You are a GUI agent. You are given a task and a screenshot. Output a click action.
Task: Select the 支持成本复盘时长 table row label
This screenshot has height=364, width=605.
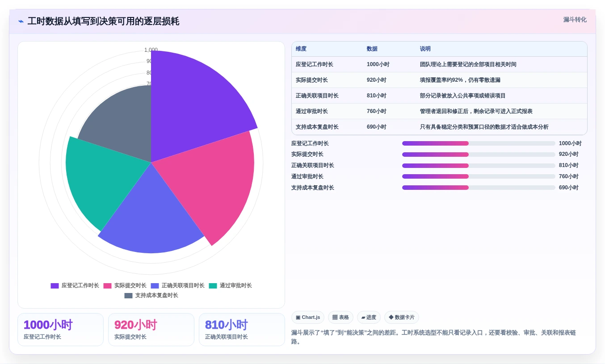click(317, 127)
